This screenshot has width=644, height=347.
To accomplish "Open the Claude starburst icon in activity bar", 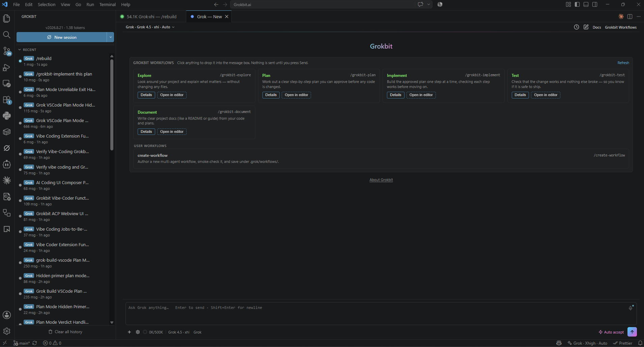I will tap(7, 180).
